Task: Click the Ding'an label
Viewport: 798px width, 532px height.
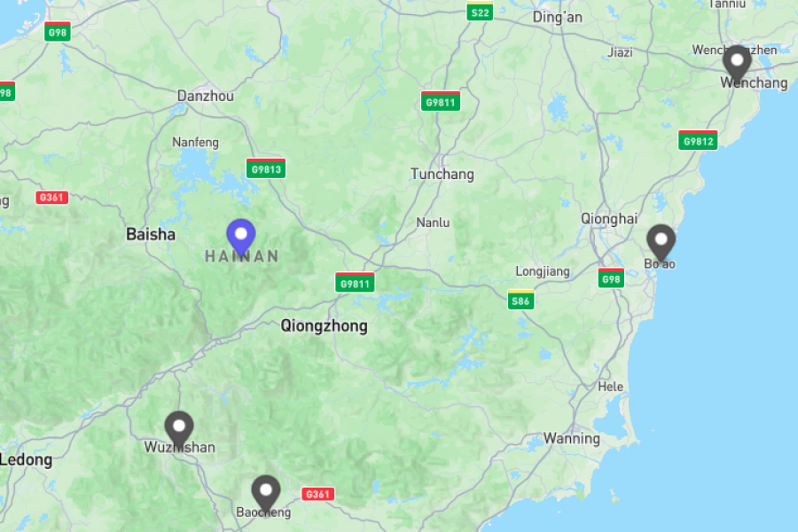Action: [558, 18]
